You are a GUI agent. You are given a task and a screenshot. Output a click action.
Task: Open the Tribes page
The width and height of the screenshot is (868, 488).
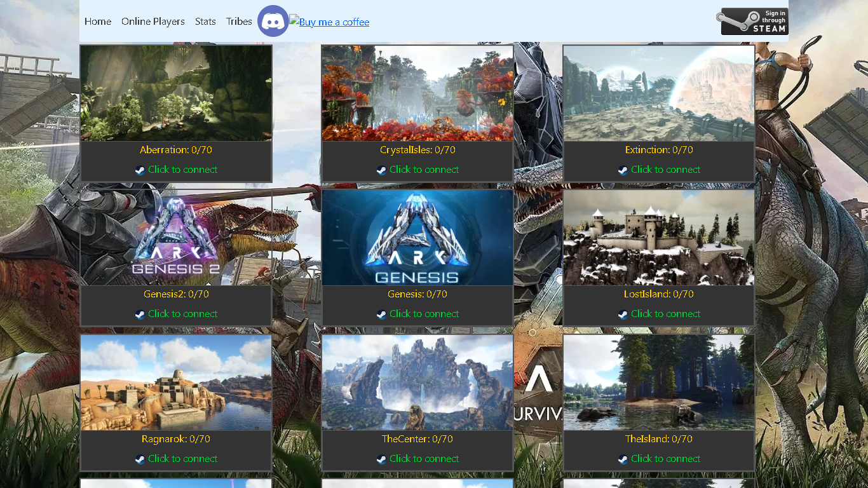coord(239,22)
